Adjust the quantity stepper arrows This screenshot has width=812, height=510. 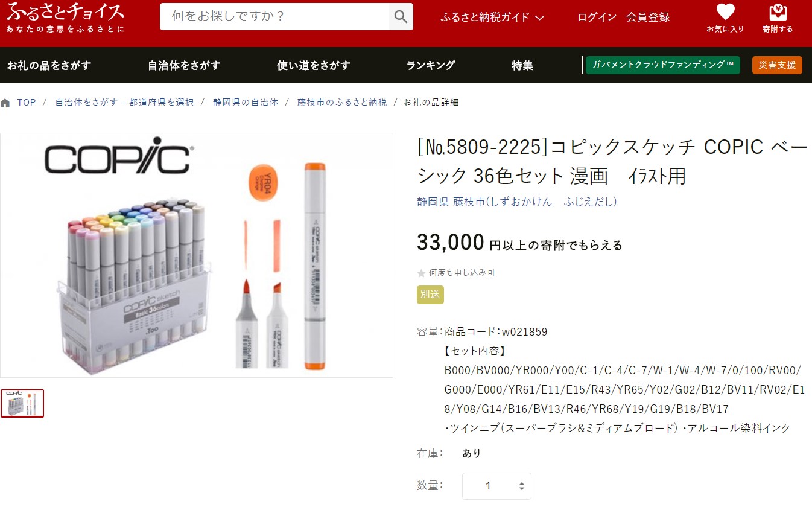click(x=522, y=486)
